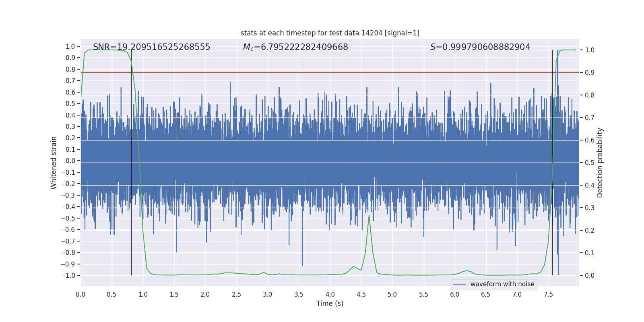
Task: Select the 'Whitened strain' y-axis label
Action: [54, 163]
